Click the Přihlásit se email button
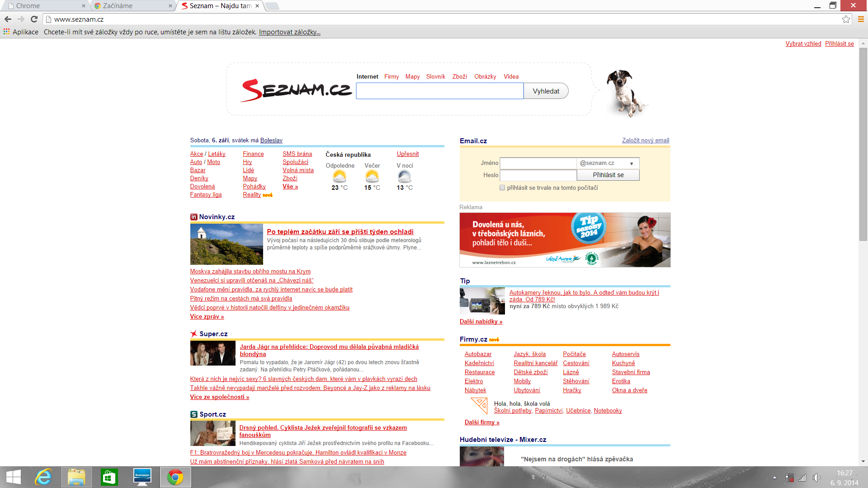 coord(608,175)
